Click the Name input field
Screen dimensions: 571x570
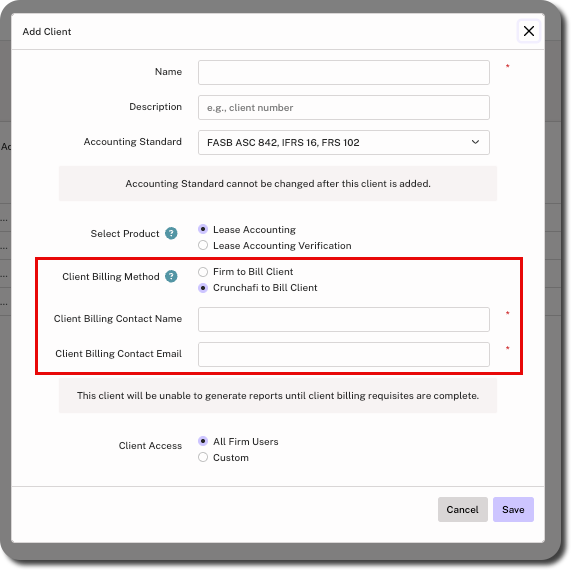click(x=344, y=72)
